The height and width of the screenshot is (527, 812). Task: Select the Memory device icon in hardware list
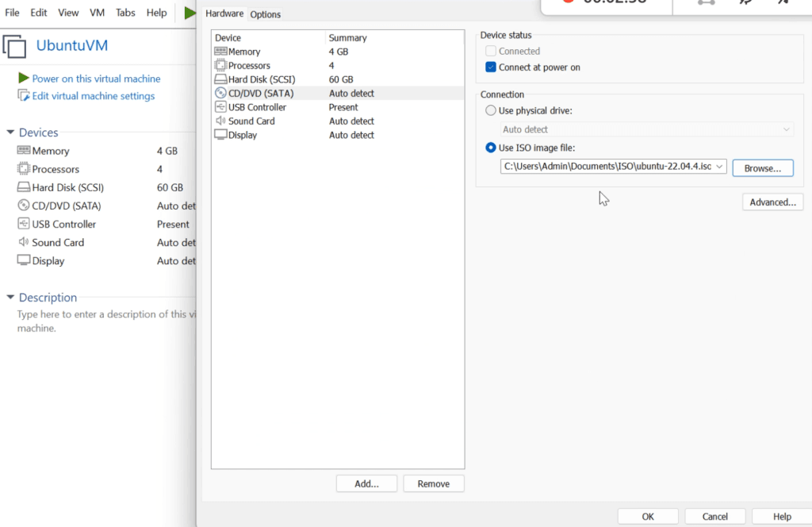click(220, 51)
